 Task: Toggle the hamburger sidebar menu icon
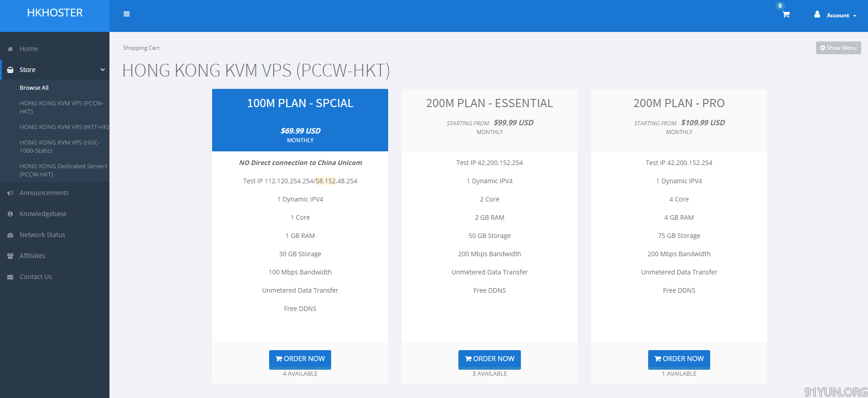(x=126, y=14)
